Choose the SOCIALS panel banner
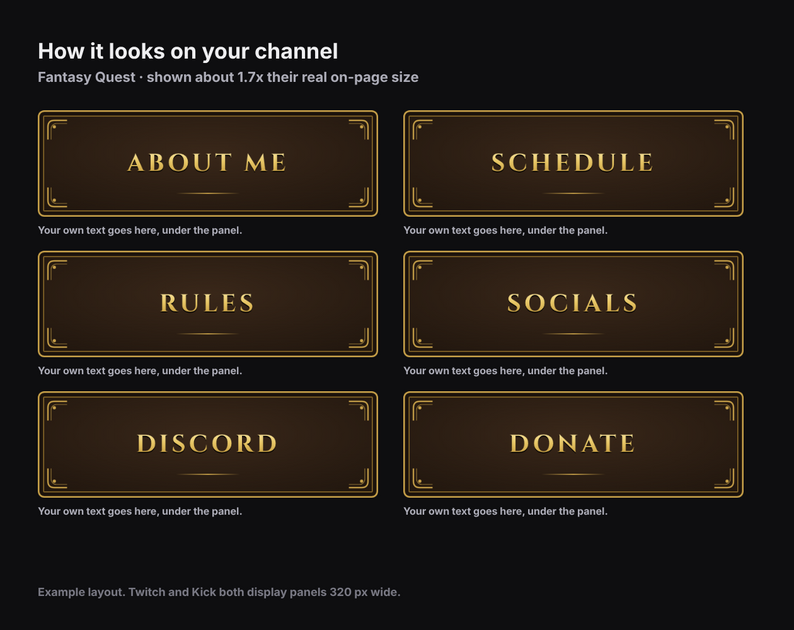794x630 pixels. (x=573, y=304)
